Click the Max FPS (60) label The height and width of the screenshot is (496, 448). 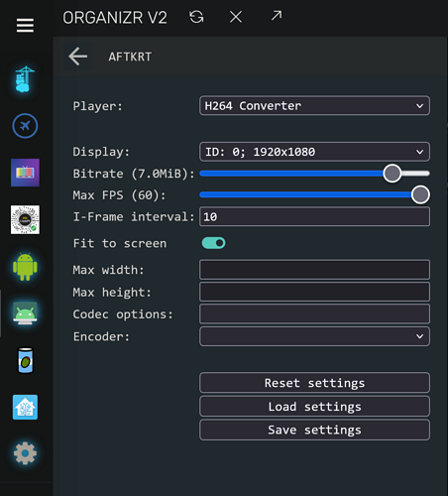click(x=119, y=195)
